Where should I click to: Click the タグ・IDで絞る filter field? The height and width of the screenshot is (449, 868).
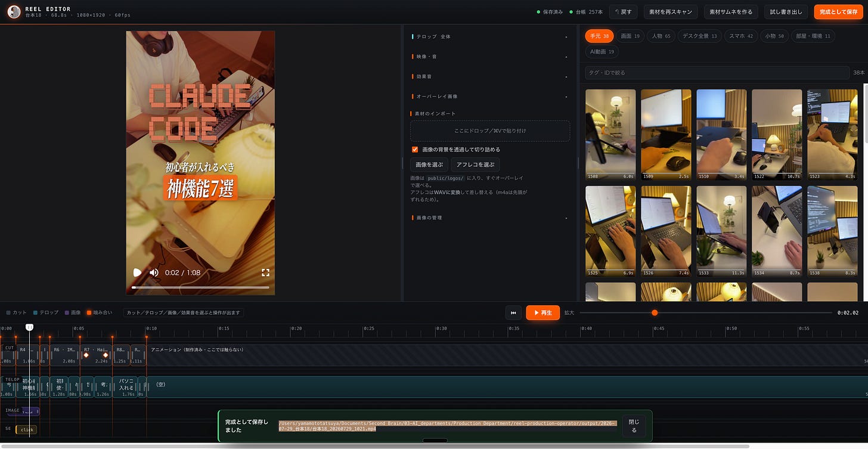click(x=717, y=72)
